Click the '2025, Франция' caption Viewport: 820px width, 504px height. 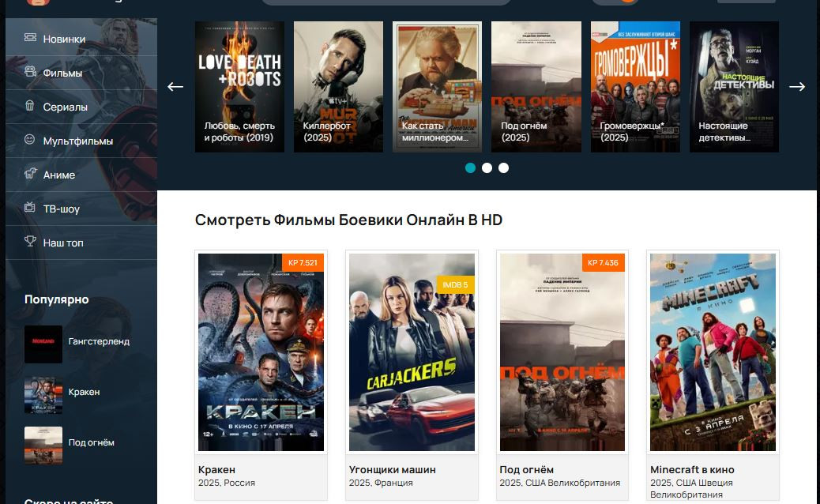[x=381, y=483]
